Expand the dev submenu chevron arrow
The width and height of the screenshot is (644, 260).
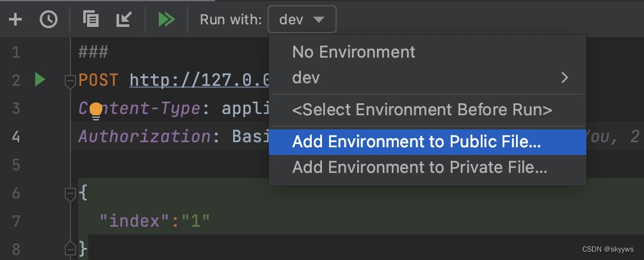tap(565, 77)
